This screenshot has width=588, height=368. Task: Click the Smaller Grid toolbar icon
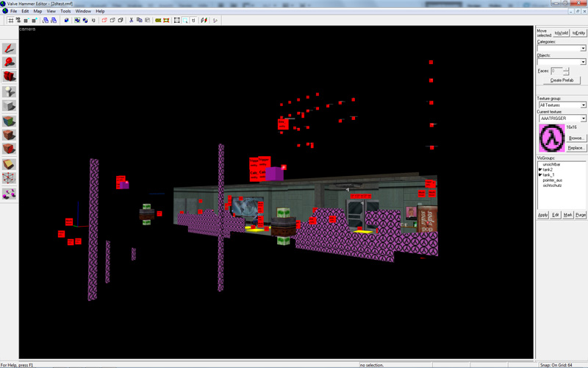26,21
